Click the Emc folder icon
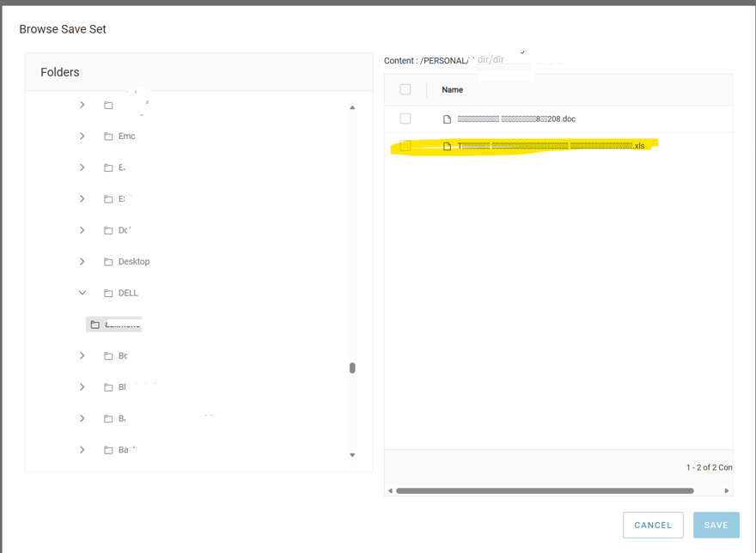Image resolution: width=756 pixels, height=553 pixels. click(108, 137)
